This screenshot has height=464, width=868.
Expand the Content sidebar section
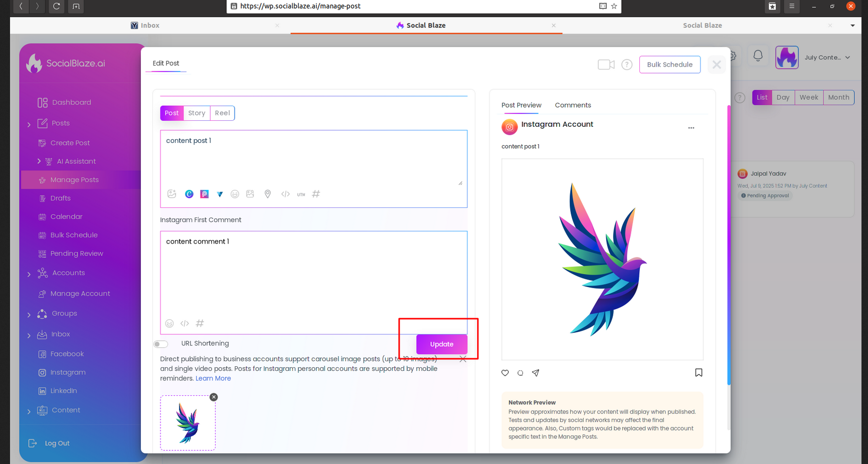point(29,411)
